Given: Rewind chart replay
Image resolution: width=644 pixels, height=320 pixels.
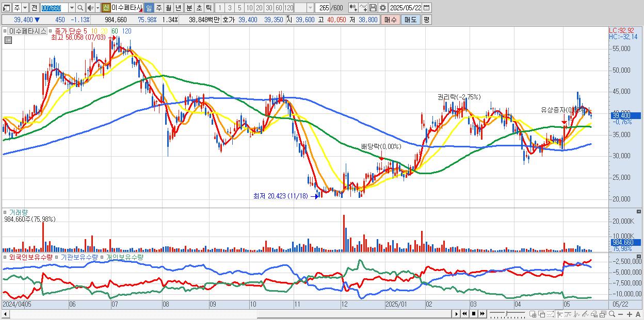Looking at the screenshot, I should tap(465, 314).
